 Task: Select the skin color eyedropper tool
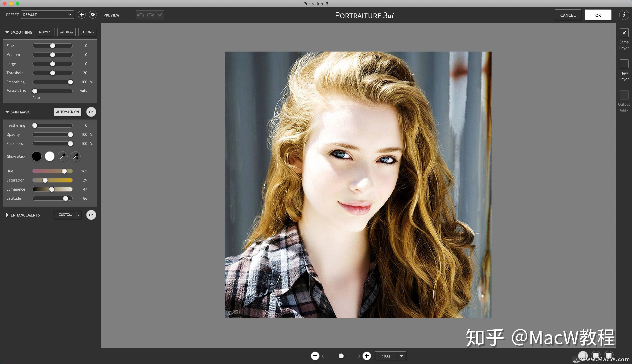tap(63, 157)
